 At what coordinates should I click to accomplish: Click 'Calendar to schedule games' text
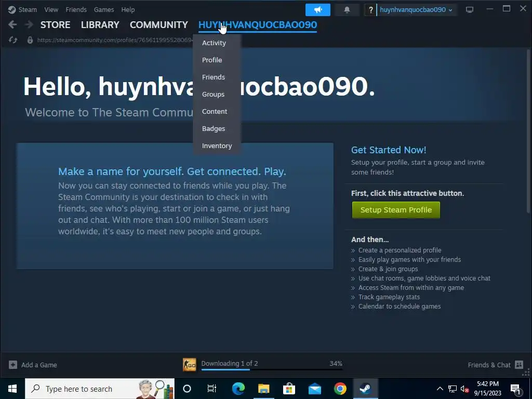click(400, 306)
